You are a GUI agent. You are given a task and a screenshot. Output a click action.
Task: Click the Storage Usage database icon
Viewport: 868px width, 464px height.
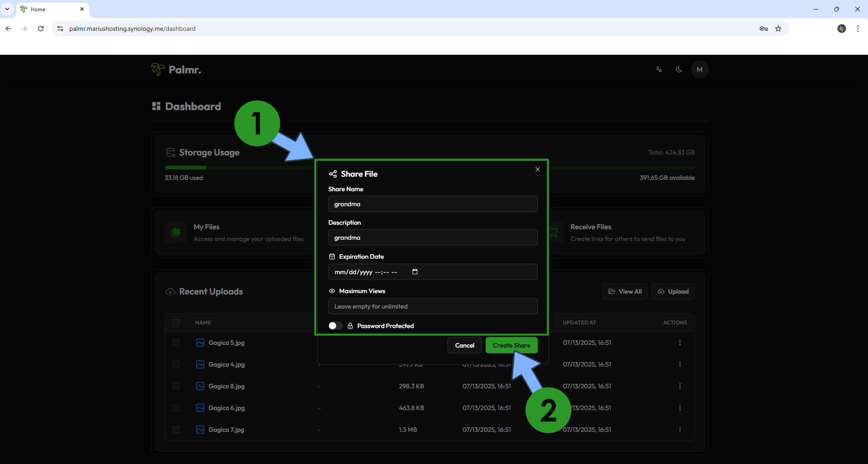[170, 153]
